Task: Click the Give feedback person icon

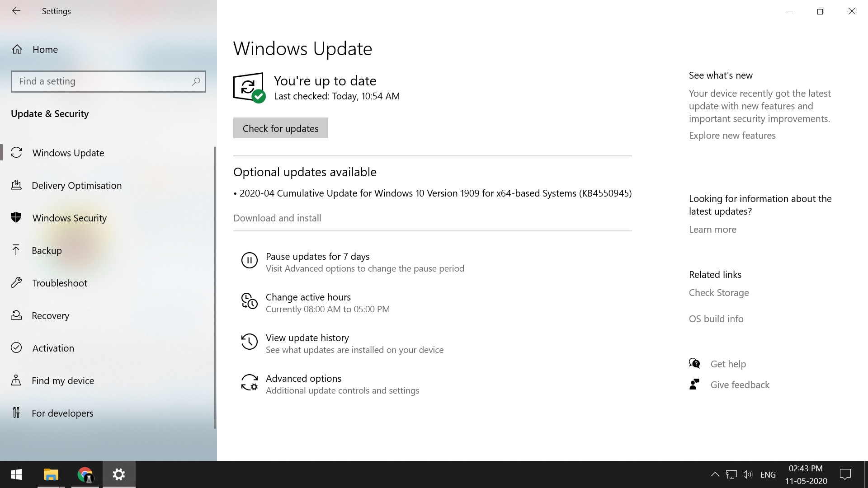Action: (x=694, y=385)
